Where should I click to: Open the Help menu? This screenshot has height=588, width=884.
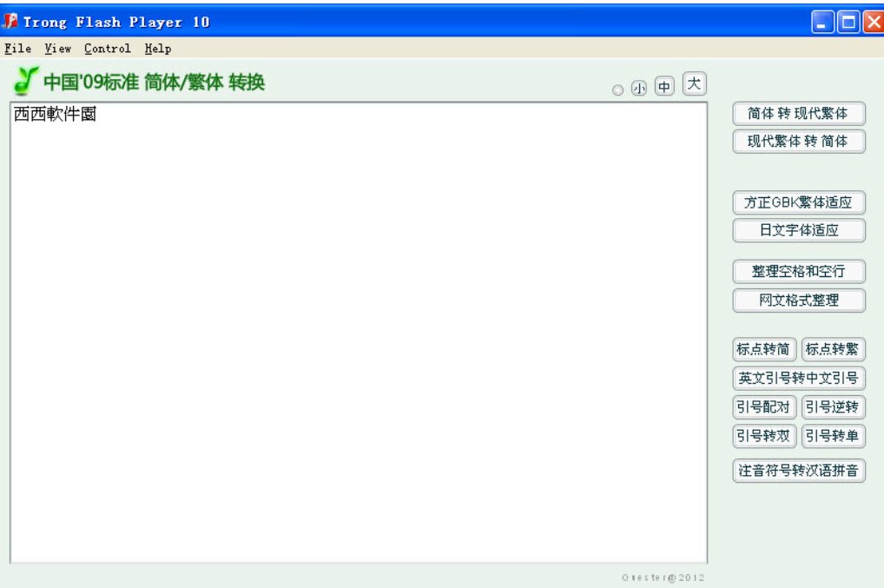point(158,49)
